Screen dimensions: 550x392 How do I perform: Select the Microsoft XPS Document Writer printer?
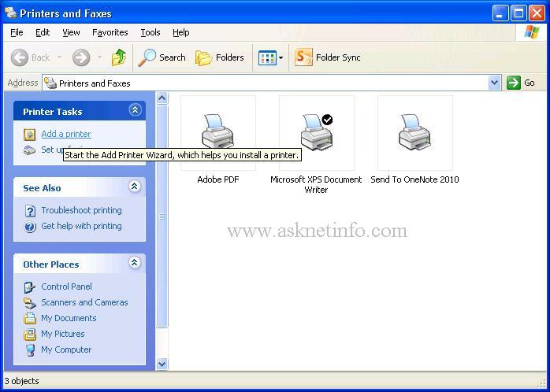click(x=317, y=131)
